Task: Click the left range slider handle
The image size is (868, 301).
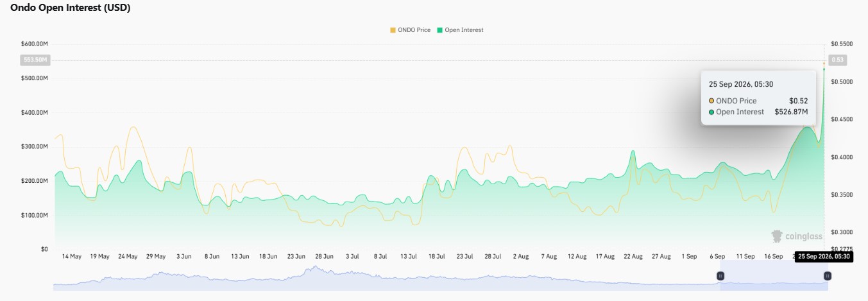Action: (720, 275)
